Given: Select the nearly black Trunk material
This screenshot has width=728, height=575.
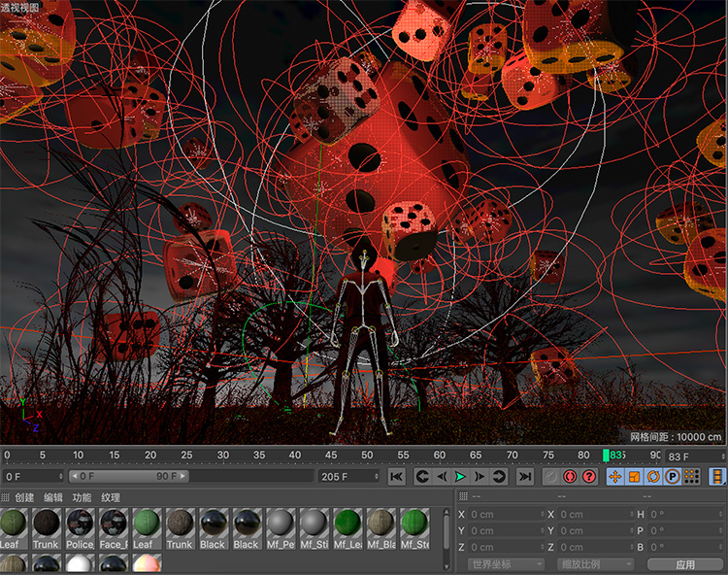Looking at the screenshot, I should (x=47, y=528).
